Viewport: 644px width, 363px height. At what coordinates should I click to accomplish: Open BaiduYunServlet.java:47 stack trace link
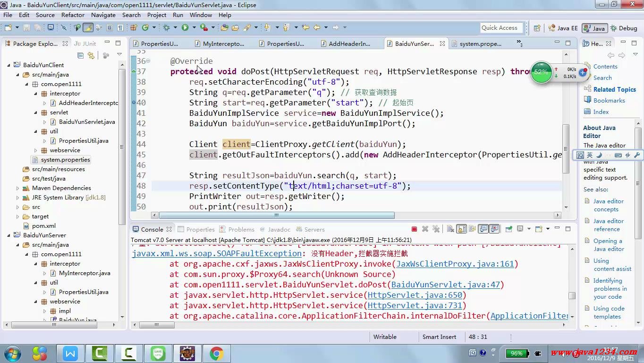pos(445,285)
